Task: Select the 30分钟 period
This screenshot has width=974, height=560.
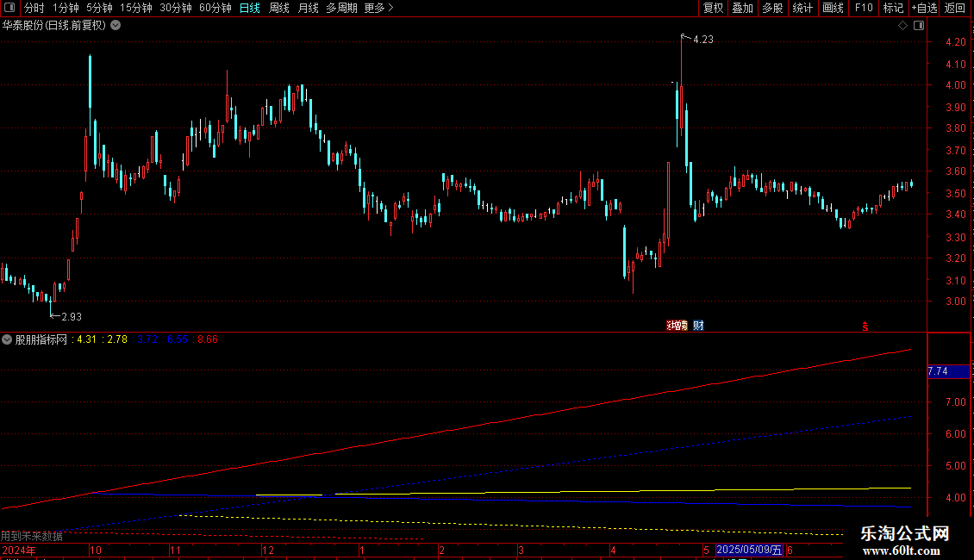Action: 175,8
